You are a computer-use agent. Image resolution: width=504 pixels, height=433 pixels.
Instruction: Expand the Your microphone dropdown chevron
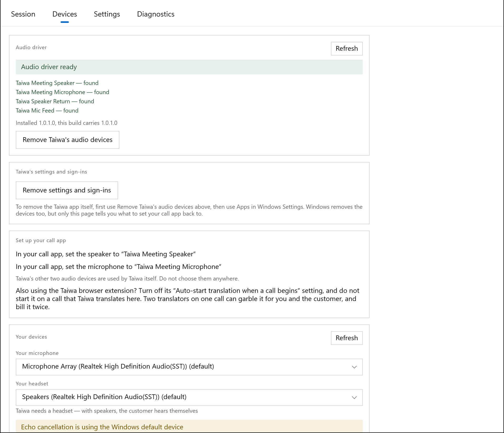(354, 367)
